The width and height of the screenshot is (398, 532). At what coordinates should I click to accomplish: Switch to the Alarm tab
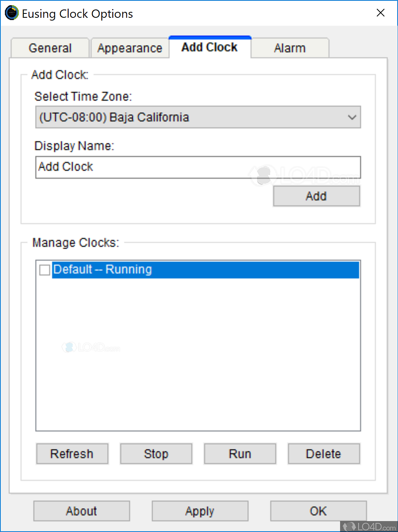click(x=290, y=47)
